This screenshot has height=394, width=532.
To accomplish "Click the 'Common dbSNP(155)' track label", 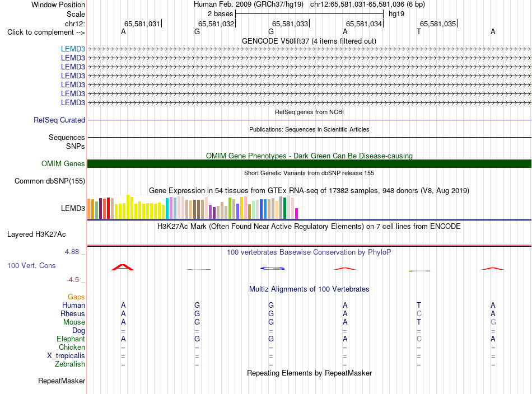I will click(x=49, y=181).
